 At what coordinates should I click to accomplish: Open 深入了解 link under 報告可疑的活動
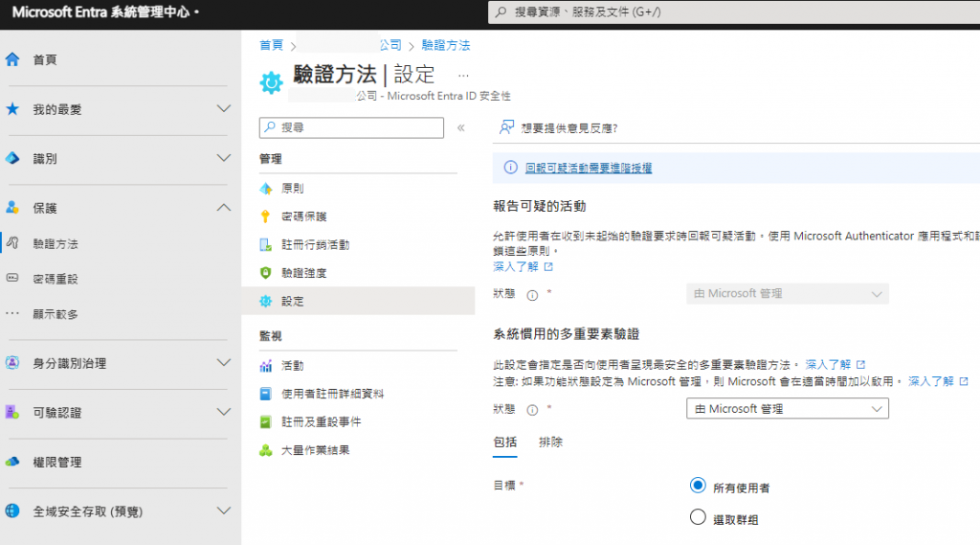[x=523, y=266]
